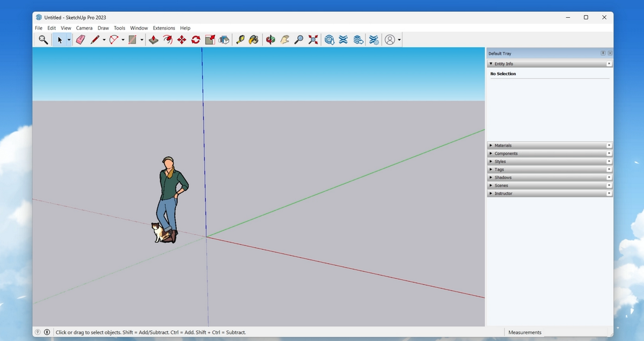Select the Eraser tool
Image resolution: width=644 pixels, height=341 pixels.
pyautogui.click(x=80, y=39)
